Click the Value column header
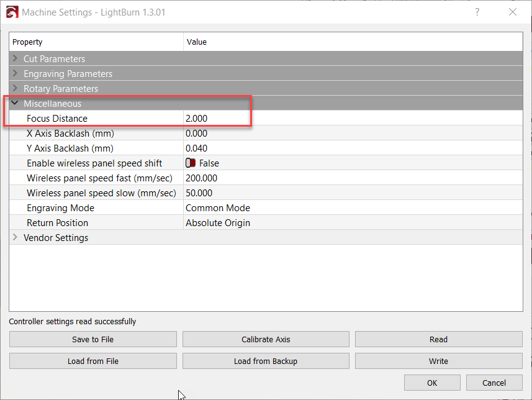The width and height of the screenshot is (532, 400). click(353, 42)
